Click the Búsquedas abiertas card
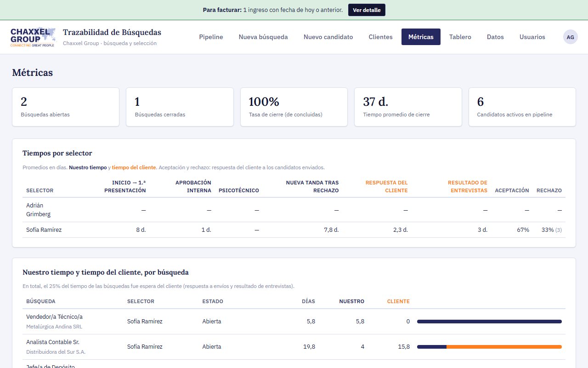 (x=66, y=107)
